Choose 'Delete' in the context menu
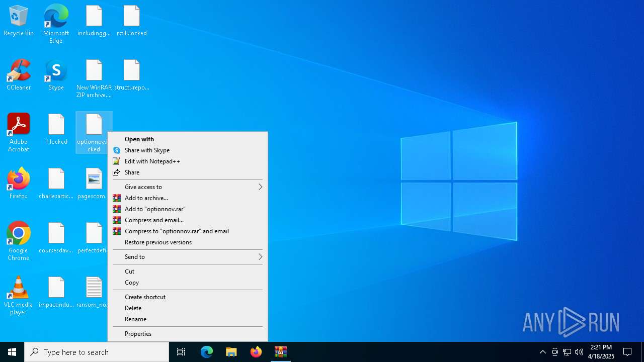644x362 pixels. (x=188, y=308)
